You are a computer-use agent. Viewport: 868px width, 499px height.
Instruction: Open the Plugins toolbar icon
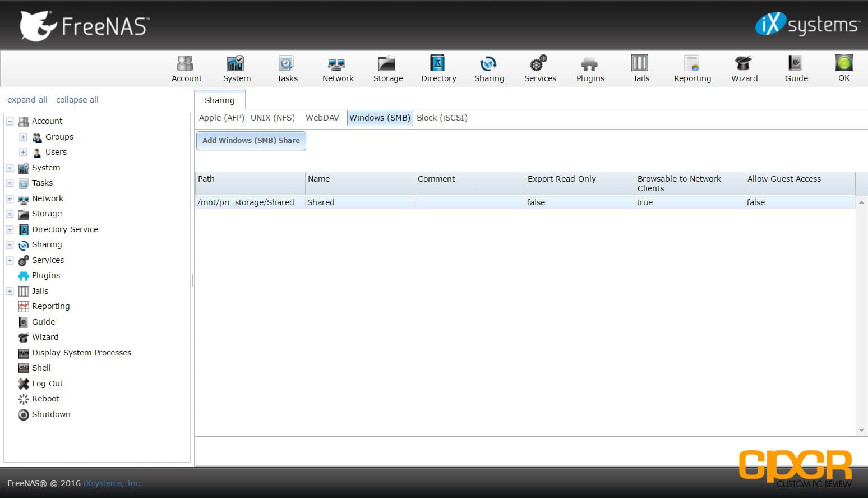pos(590,69)
